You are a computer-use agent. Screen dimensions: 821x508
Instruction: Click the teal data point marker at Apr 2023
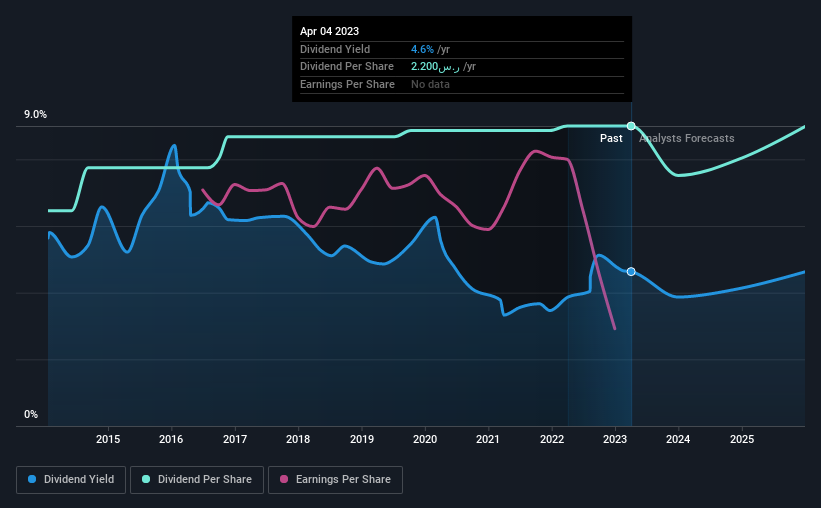[631, 126]
